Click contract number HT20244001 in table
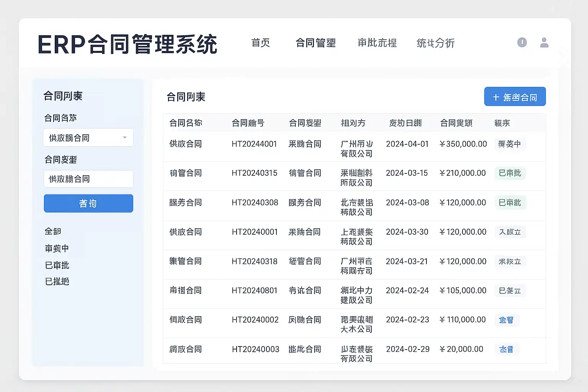The image size is (588, 392). pos(254,144)
